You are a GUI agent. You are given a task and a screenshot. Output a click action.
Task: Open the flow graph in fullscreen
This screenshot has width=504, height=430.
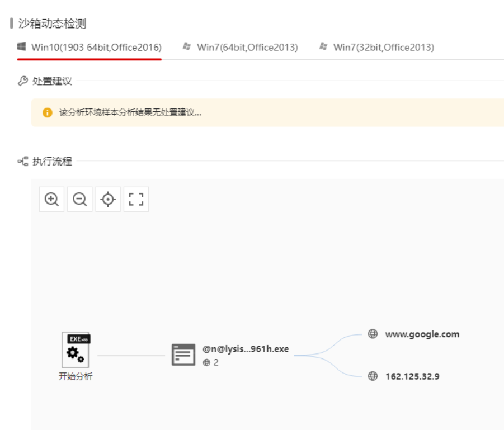point(136,199)
